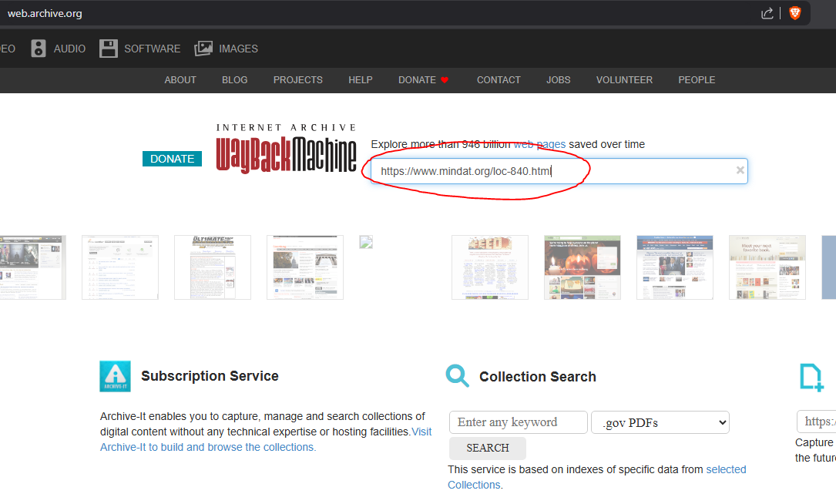The image size is (836, 504).
Task: Open the FEED site snapshot thumbnail
Action: click(490, 267)
